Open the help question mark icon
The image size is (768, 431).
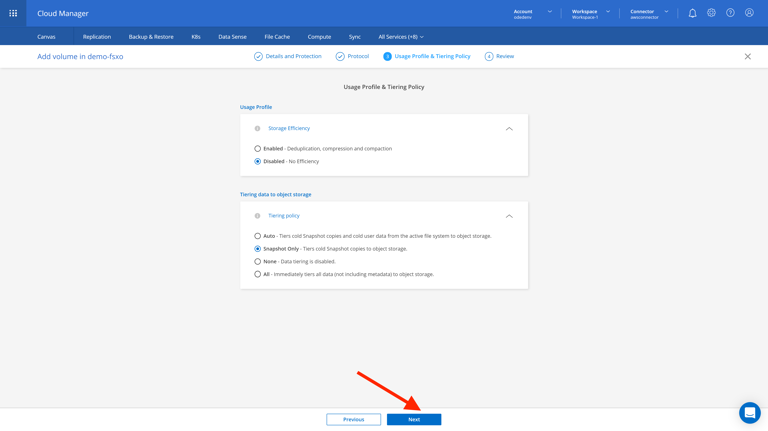coord(730,13)
